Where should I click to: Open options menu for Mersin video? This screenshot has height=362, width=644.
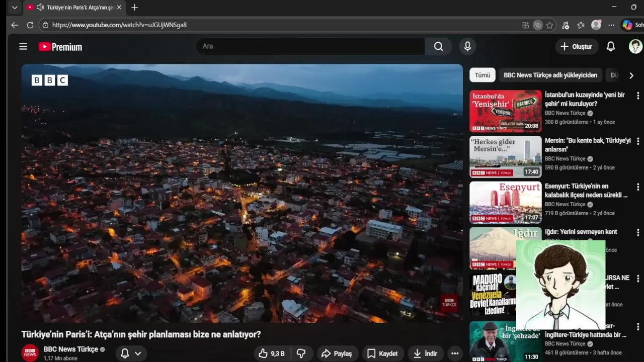[x=638, y=141]
